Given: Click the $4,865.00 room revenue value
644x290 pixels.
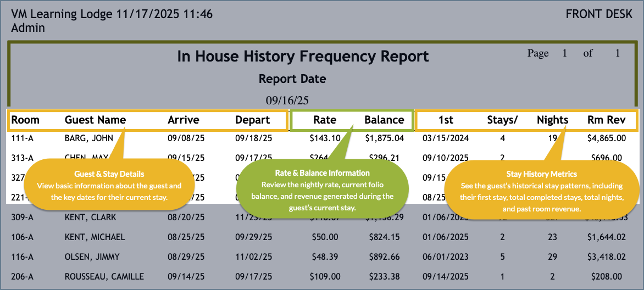Looking at the screenshot, I should [x=607, y=138].
